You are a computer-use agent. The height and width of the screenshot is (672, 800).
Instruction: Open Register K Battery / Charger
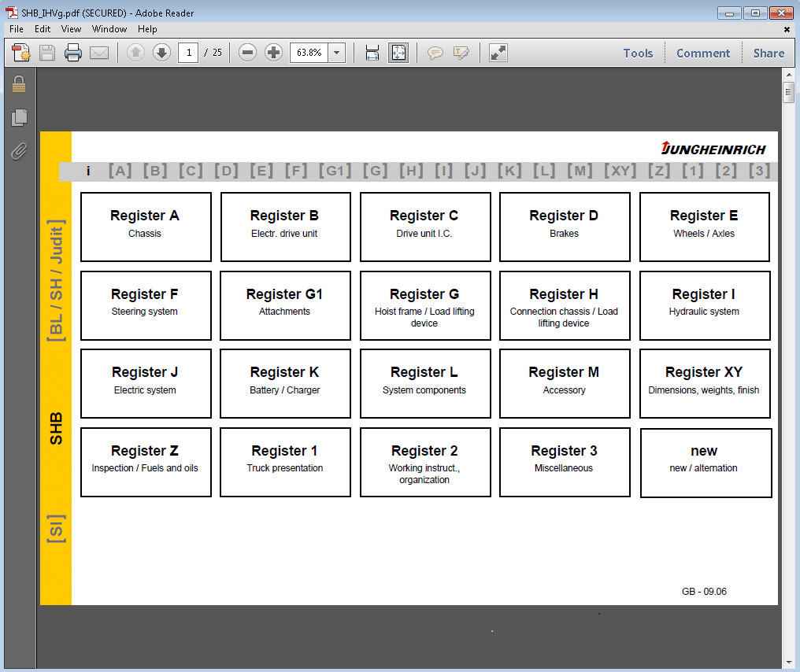point(286,383)
